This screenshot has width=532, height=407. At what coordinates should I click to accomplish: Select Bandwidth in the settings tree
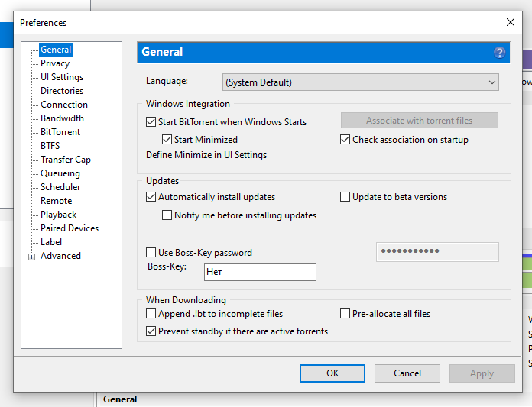(x=62, y=118)
